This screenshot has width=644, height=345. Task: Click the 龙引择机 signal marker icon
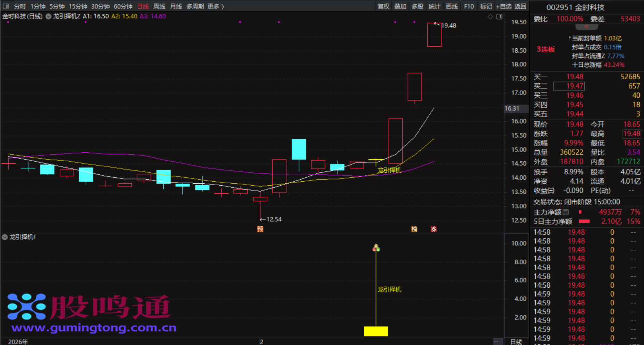[x=376, y=248]
